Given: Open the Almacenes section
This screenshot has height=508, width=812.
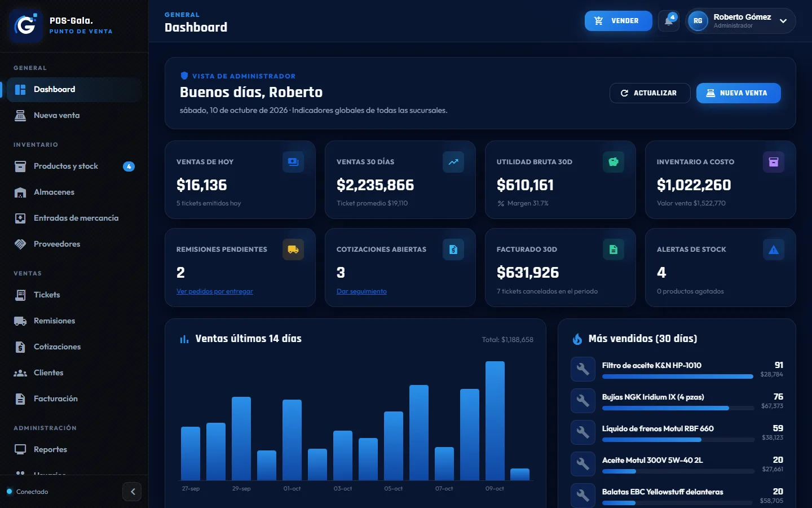Looking at the screenshot, I should [x=74, y=192].
